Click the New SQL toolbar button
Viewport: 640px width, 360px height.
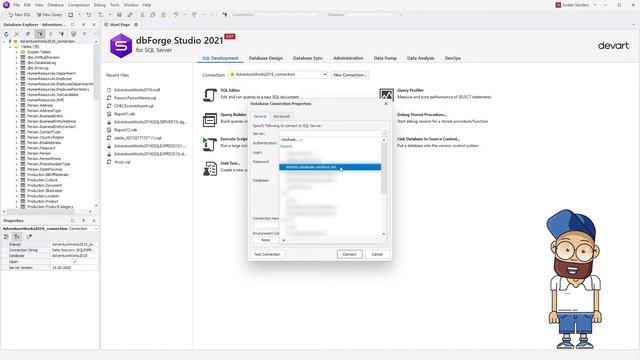pos(19,15)
